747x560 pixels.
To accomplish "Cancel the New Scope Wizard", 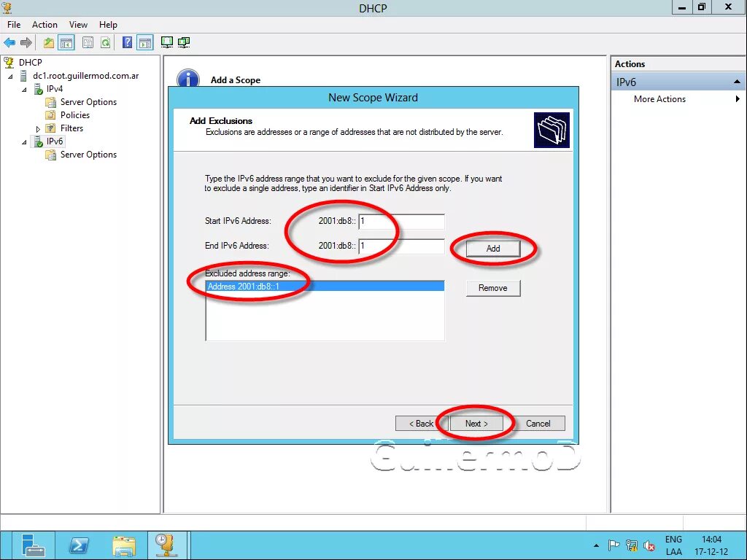I will (538, 424).
